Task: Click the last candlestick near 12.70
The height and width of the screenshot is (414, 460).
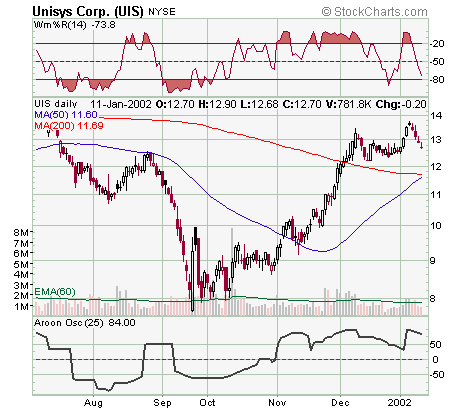Action: [422, 145]
